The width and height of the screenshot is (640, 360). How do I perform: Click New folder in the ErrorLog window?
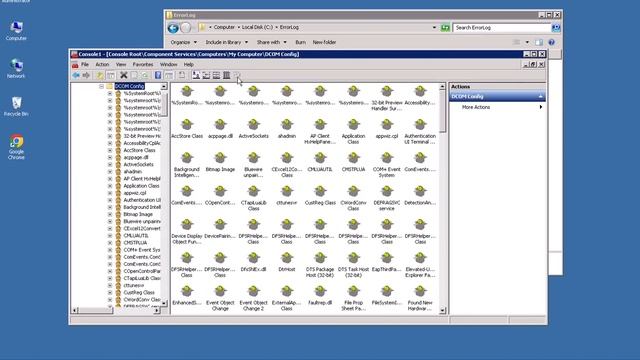tap(324, 42)
